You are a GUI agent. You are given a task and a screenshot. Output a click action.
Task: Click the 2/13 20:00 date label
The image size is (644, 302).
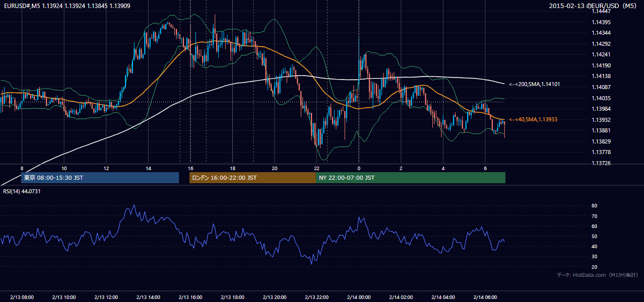(x=275, y=297)
